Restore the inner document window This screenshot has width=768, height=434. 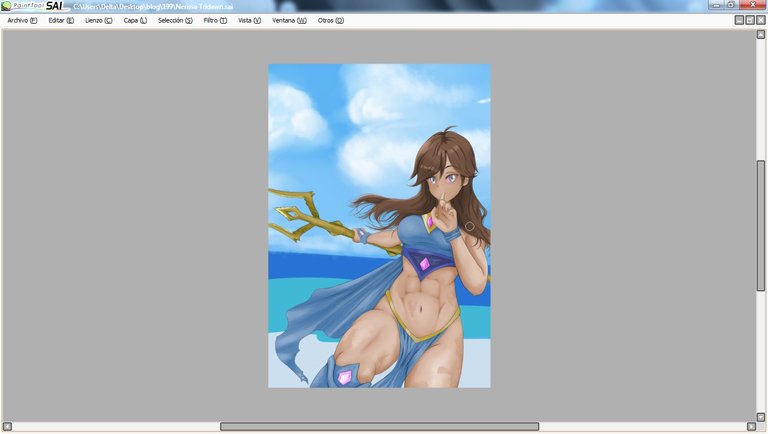pos(750,20)
